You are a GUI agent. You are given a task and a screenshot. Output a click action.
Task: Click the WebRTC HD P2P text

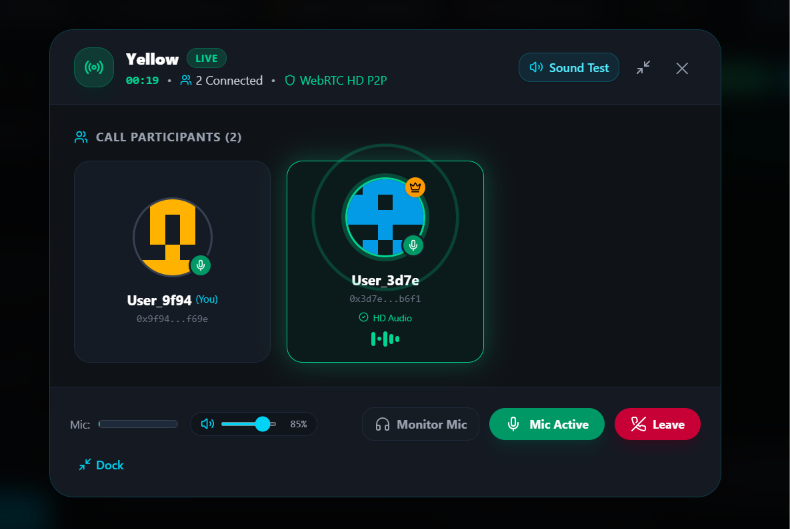343,81
